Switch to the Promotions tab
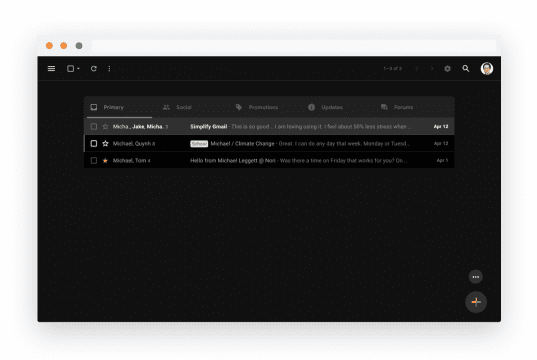 point(257,107)
